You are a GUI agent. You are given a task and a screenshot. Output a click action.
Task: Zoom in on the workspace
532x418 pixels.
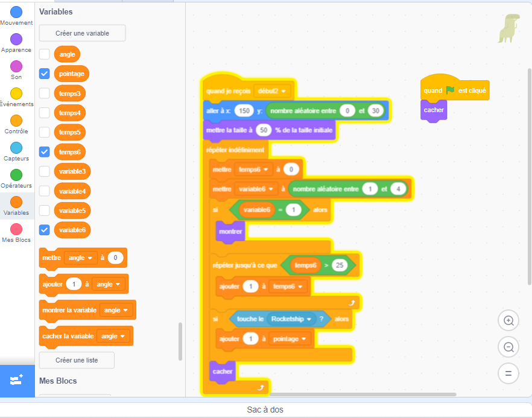[508, 320]
